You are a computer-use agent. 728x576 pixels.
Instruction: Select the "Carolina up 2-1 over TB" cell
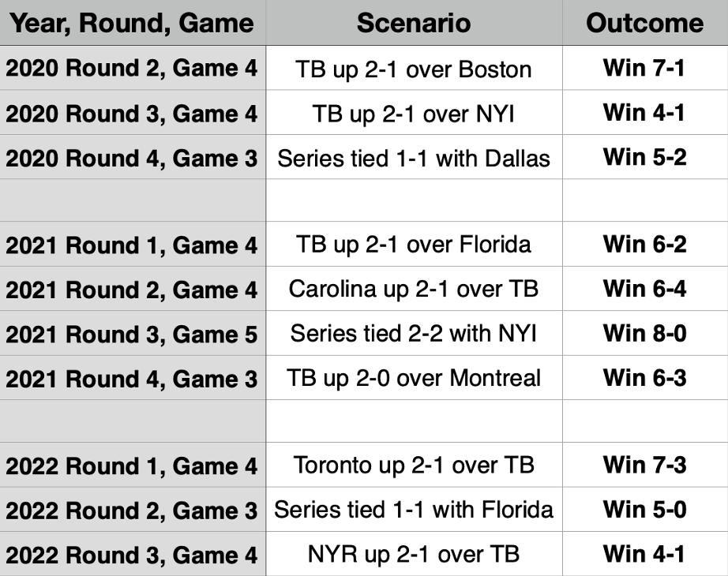pos(414,289)
